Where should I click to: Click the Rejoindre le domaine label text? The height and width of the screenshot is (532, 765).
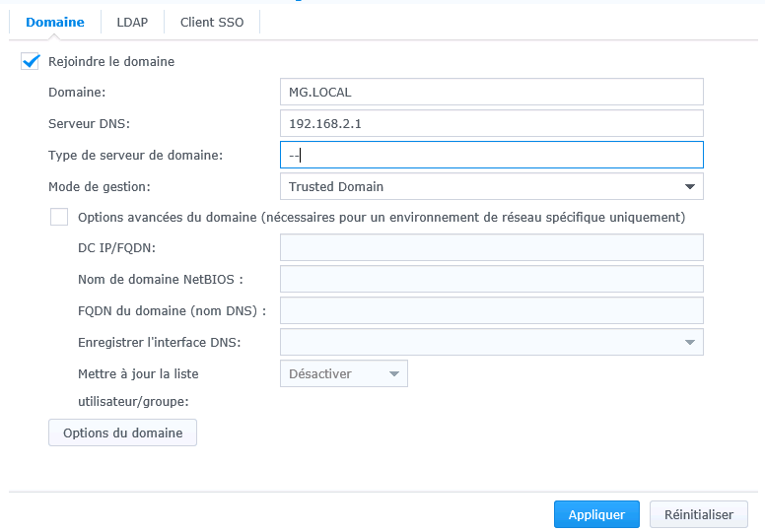[111, 61]
